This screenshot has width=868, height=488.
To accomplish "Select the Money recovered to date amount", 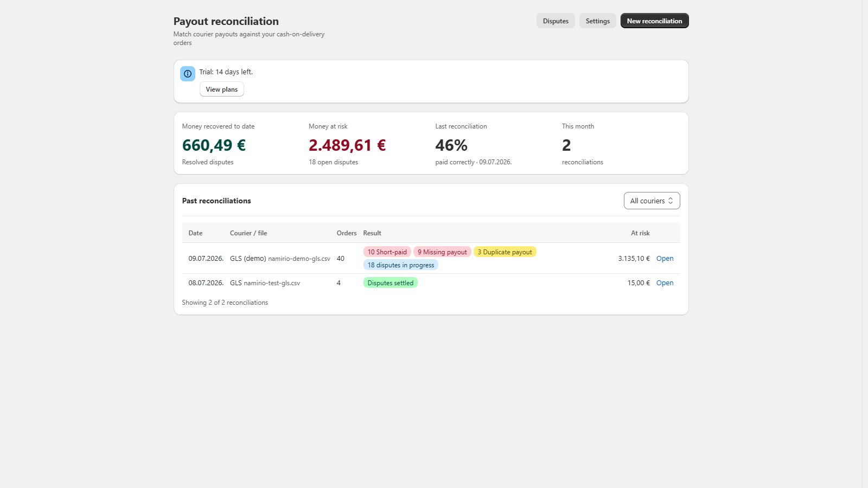I will 214,145.
